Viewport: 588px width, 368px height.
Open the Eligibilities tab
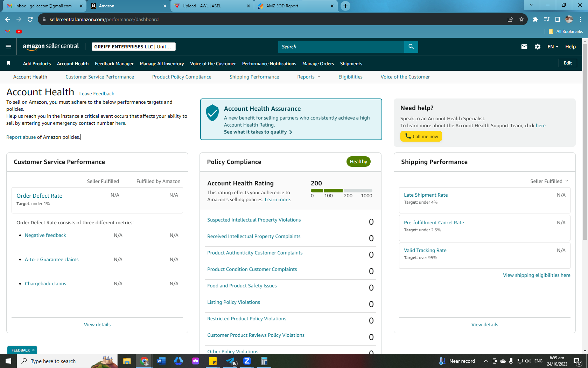pyautogui.click(x=350, y=77)
